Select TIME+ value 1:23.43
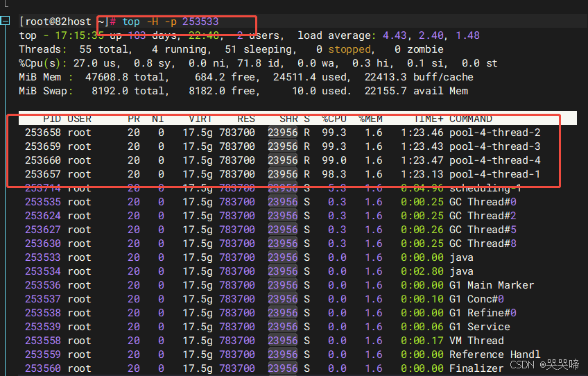 422,146
